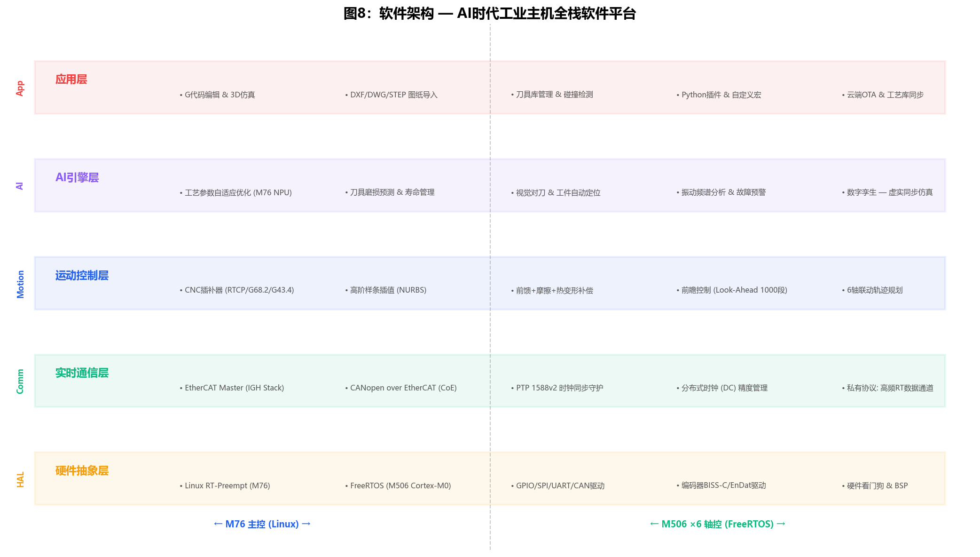980x557 pixels.
Task: Click the vertical 'HAL' side label
Action: click(x=20, y=479)
